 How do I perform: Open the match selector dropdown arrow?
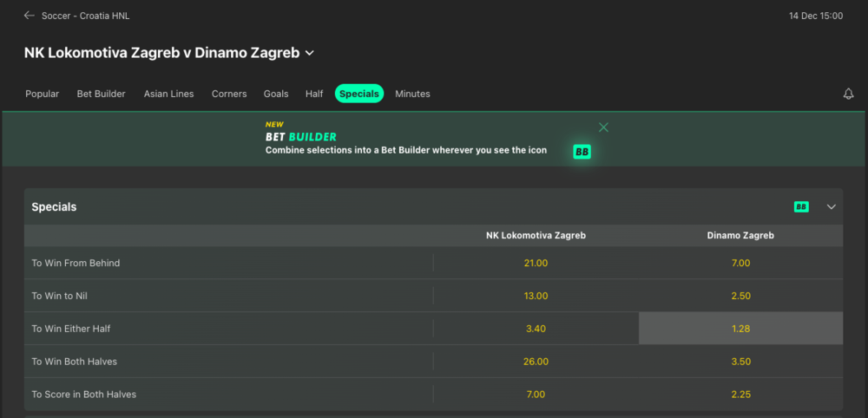[311, 53]
